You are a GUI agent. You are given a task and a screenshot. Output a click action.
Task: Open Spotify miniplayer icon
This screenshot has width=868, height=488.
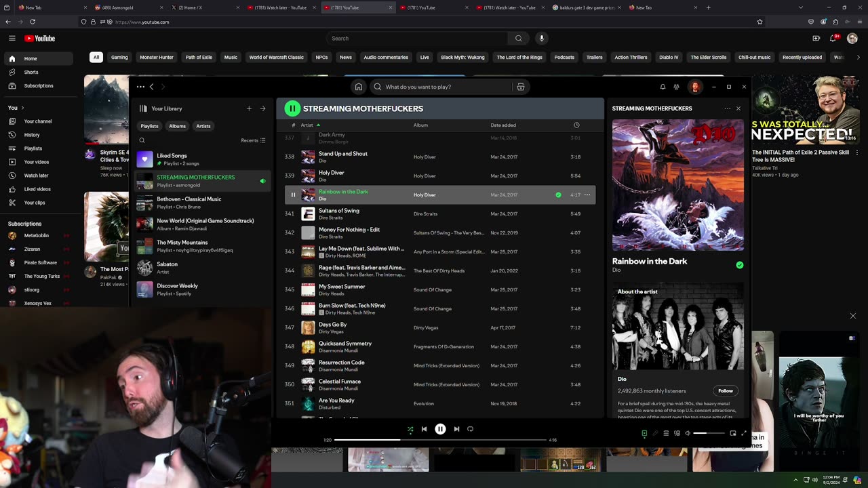click(x=733, y=433)
